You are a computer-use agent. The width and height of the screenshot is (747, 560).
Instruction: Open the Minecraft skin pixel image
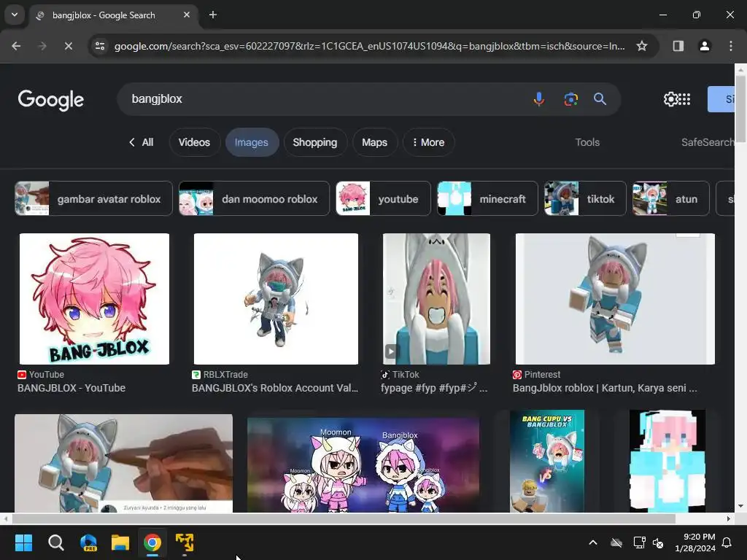click(667, 461)
